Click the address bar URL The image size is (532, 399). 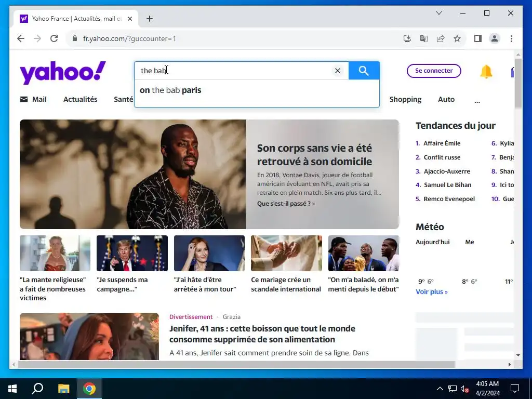coord(129,38)
